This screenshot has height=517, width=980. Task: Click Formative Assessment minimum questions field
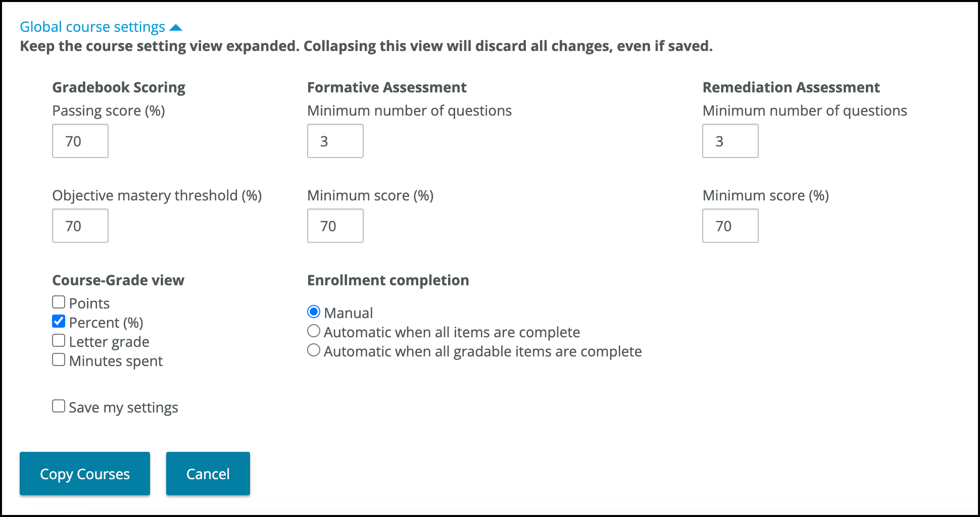pos(335,141)
